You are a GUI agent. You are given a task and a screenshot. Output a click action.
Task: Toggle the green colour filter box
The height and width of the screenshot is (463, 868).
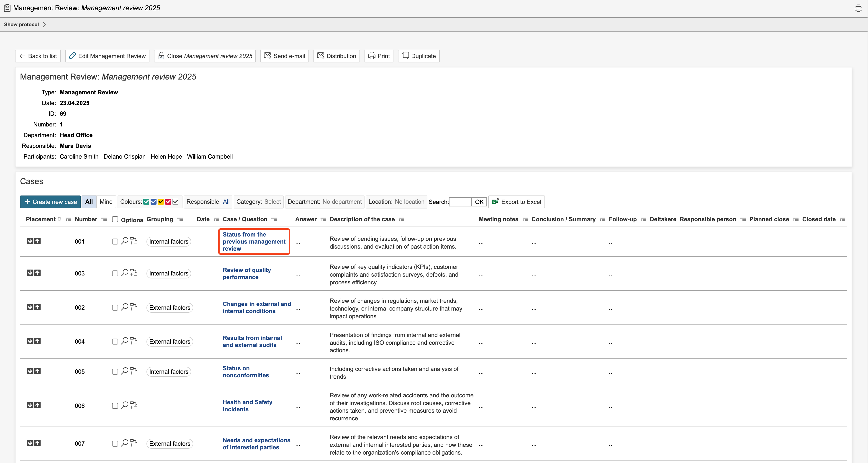click(146, 202)
